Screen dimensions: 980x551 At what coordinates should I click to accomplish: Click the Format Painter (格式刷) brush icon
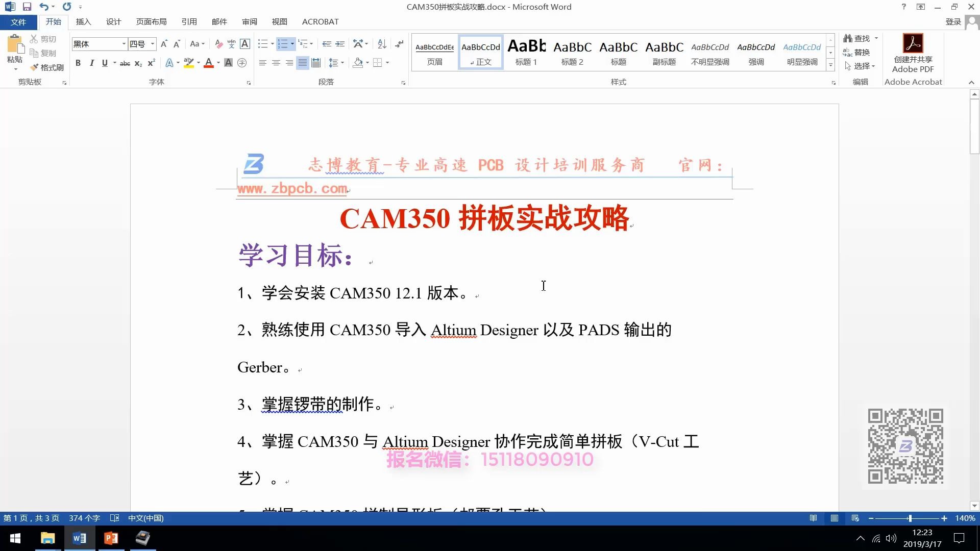(35, 67)
